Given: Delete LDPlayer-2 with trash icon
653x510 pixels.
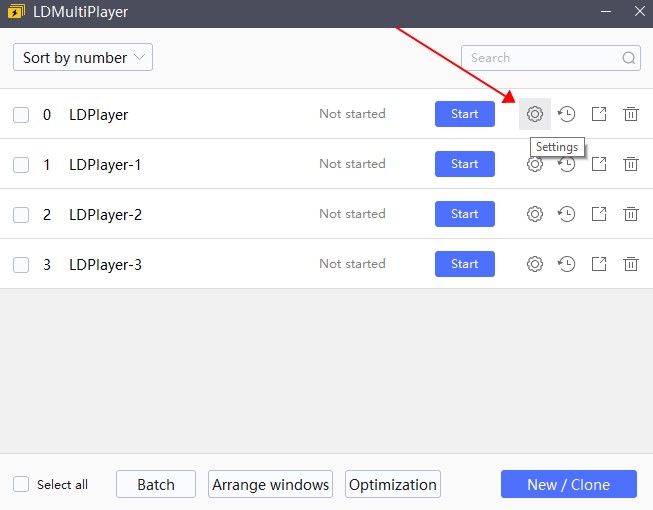Looking at the screenshot, I should [x=631, y=214].
